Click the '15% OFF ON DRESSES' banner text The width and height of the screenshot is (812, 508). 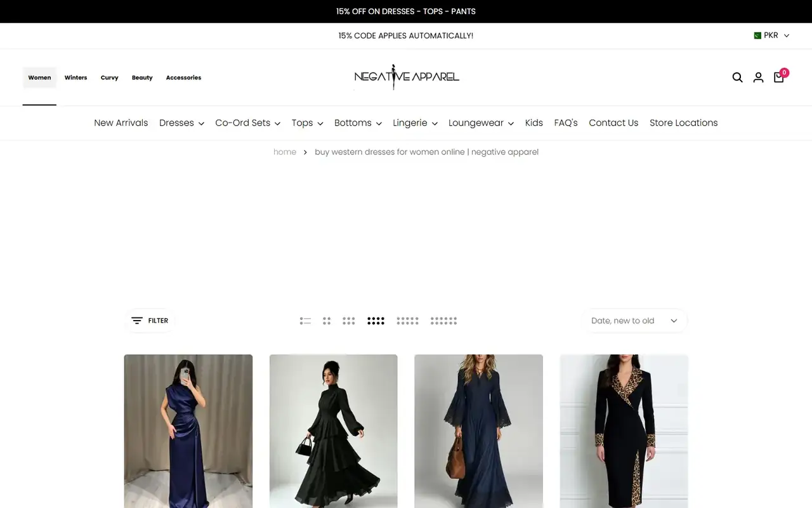[x=406, y=11]
